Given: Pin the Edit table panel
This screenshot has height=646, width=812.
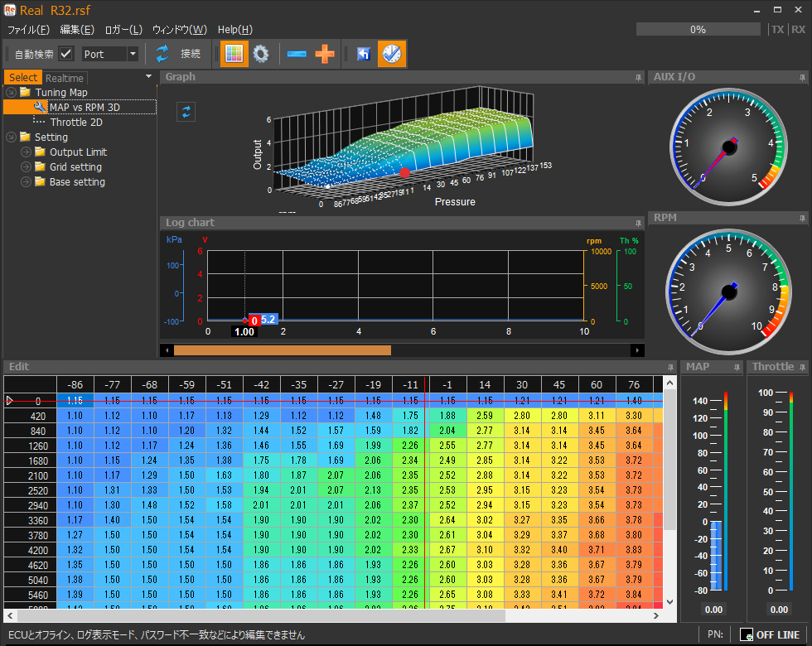Looking at the screenshot, I should point(670,368).
